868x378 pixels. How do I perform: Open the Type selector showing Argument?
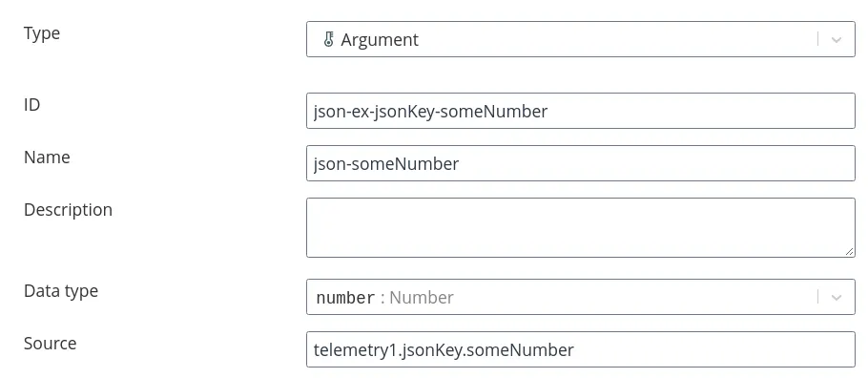pyautogui.click(x=581, y=39)
